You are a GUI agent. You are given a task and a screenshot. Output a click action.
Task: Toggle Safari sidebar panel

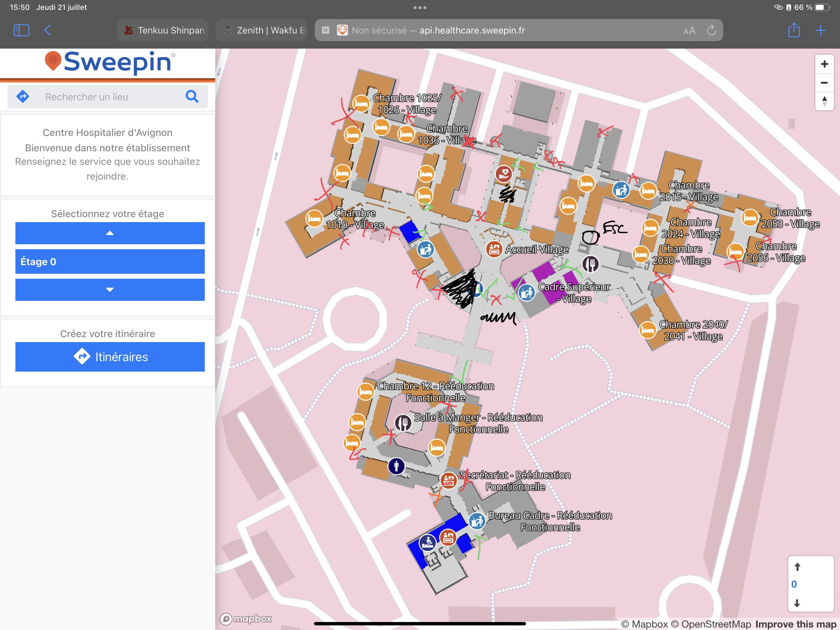click(x=21, y=30)
